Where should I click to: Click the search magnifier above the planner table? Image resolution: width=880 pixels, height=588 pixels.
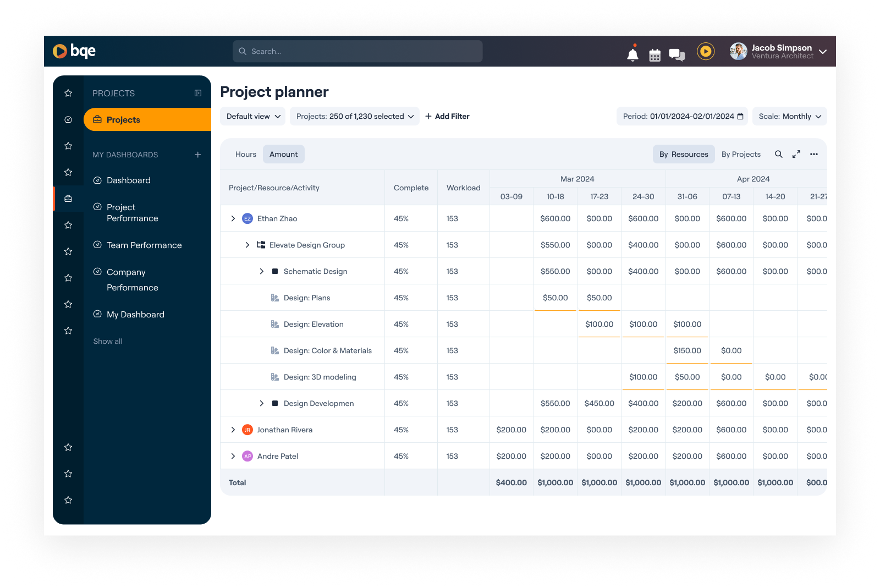pyautogui.click(x=779, y=154)
